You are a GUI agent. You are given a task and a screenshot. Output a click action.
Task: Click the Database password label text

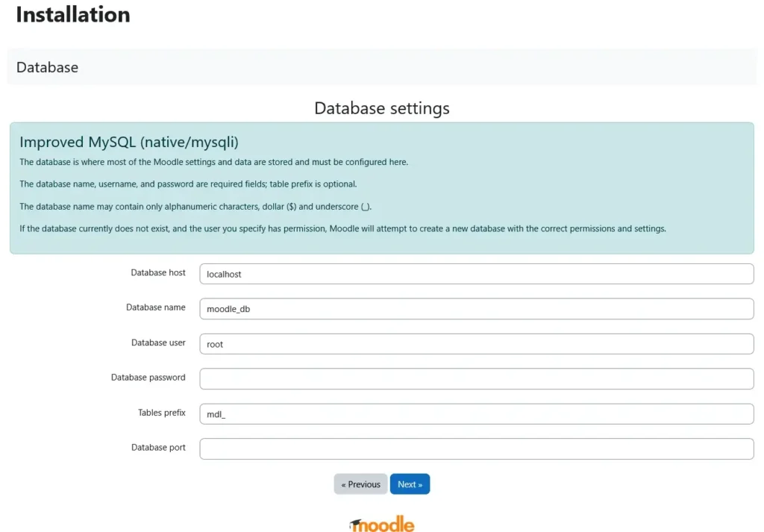[x=148, y=378]
